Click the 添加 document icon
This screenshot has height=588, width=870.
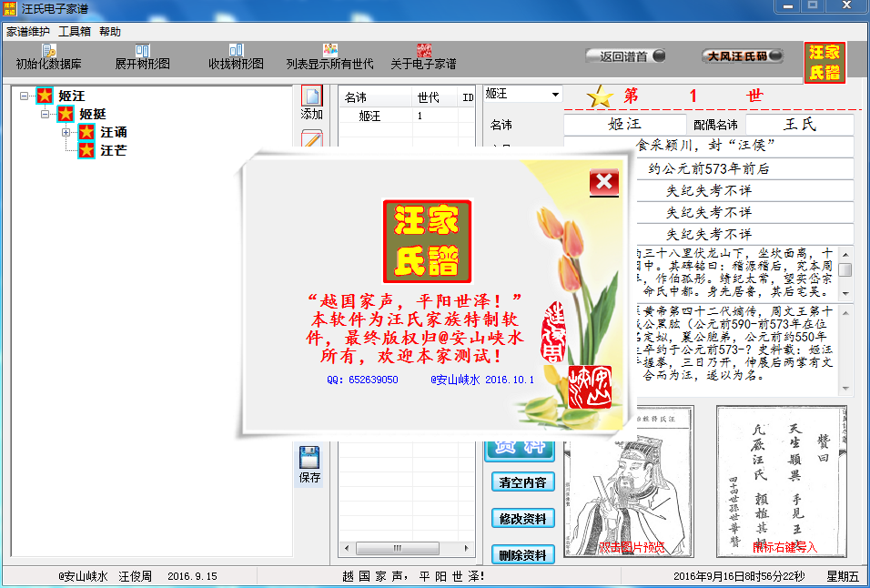click(311, 97)
